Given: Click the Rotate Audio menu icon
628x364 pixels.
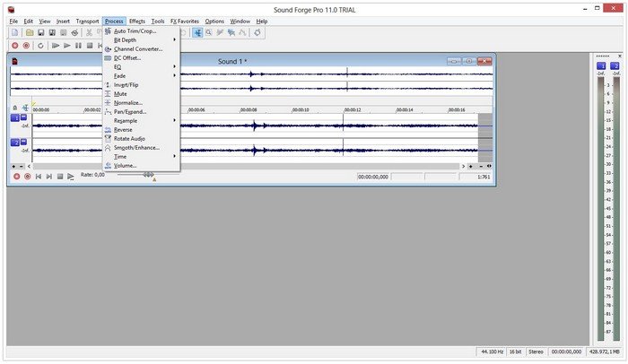Looking at the screenshot, I should tap(108, 139).
